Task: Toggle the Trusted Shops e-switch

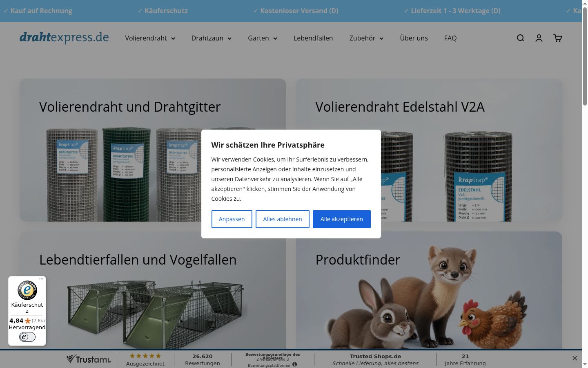Action: point(27,337)
